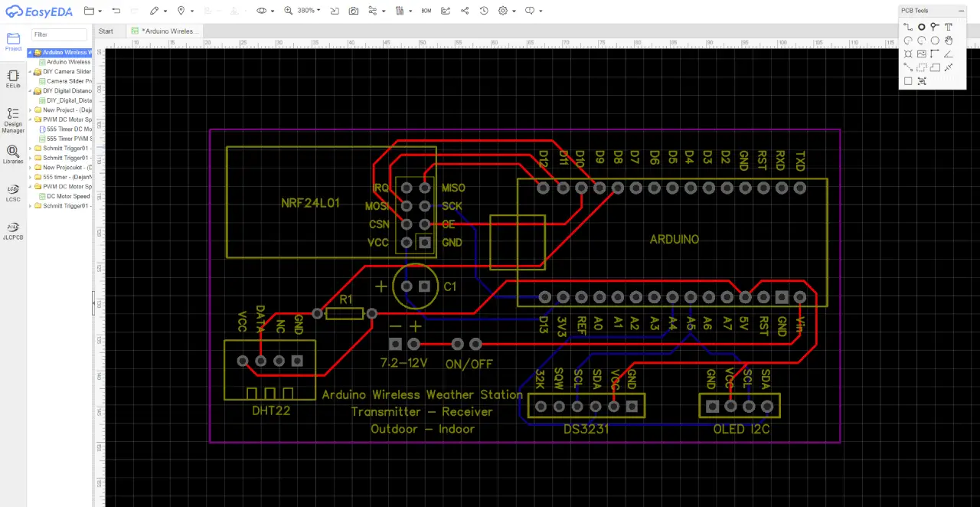Open the DC Motor Speed file
The image size is (980, 507).
67,197
